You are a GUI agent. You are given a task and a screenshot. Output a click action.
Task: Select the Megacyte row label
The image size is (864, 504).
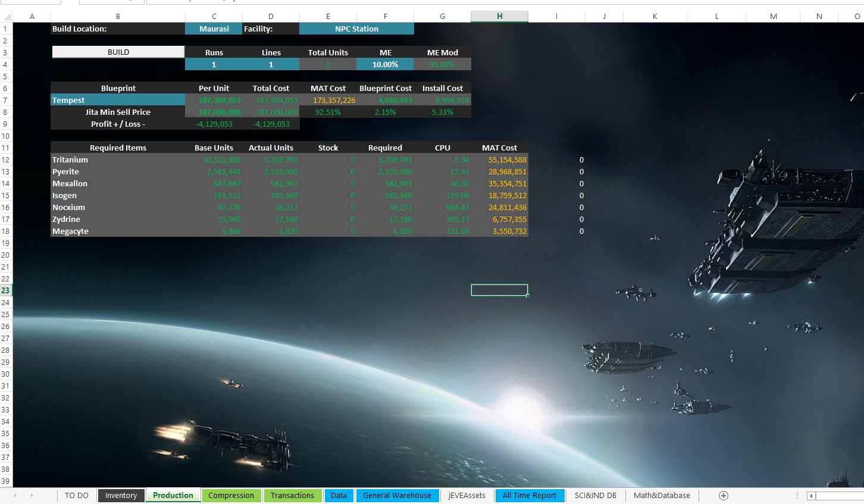(118, 231)
